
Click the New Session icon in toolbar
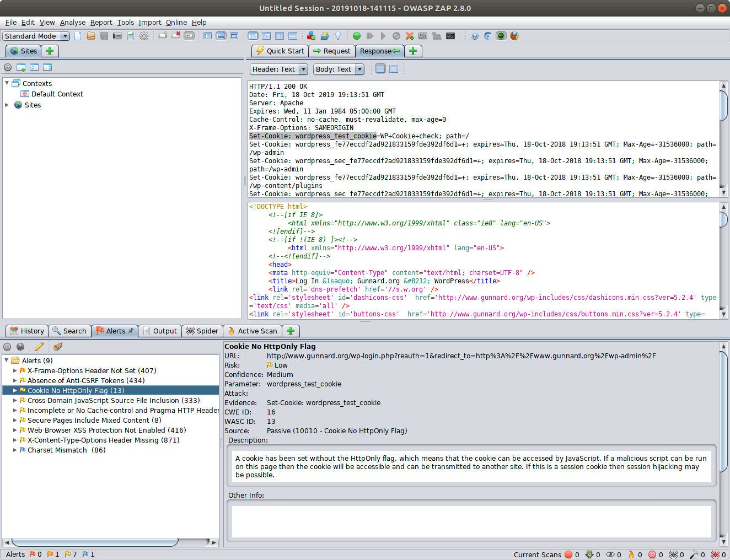pyautogui.click(x=78, y=36)
